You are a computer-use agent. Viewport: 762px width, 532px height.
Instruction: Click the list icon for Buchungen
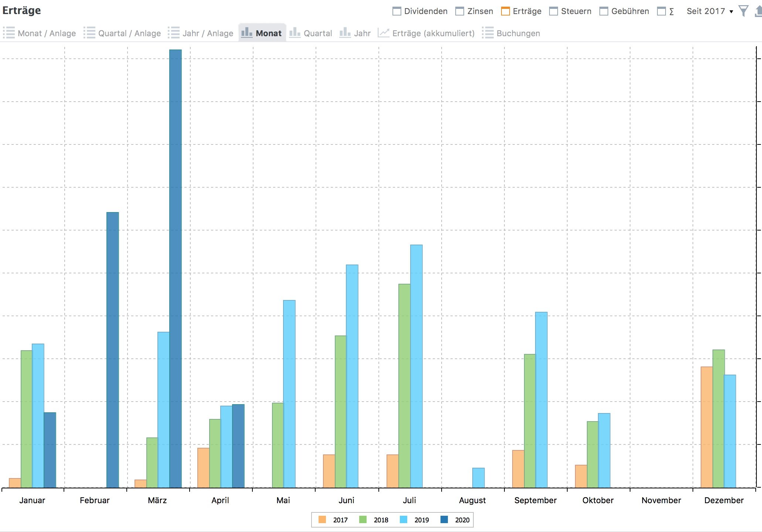[x=488, y=33]
